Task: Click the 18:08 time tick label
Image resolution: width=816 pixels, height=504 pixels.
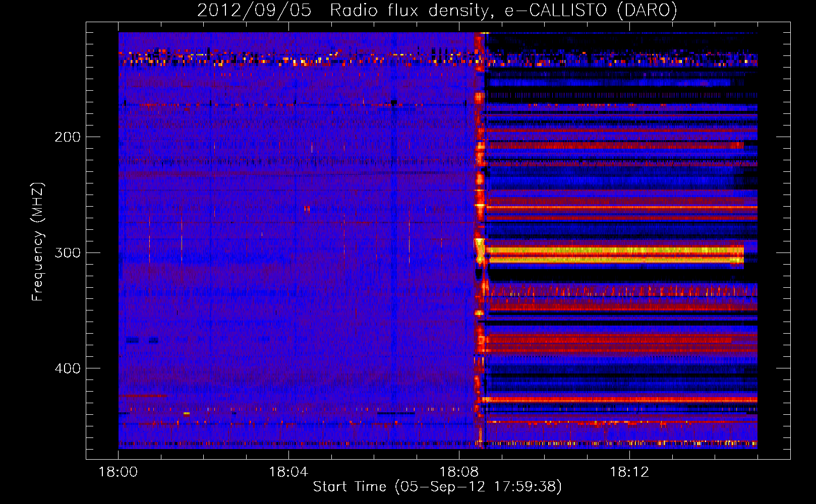Action: pos(459,472)
